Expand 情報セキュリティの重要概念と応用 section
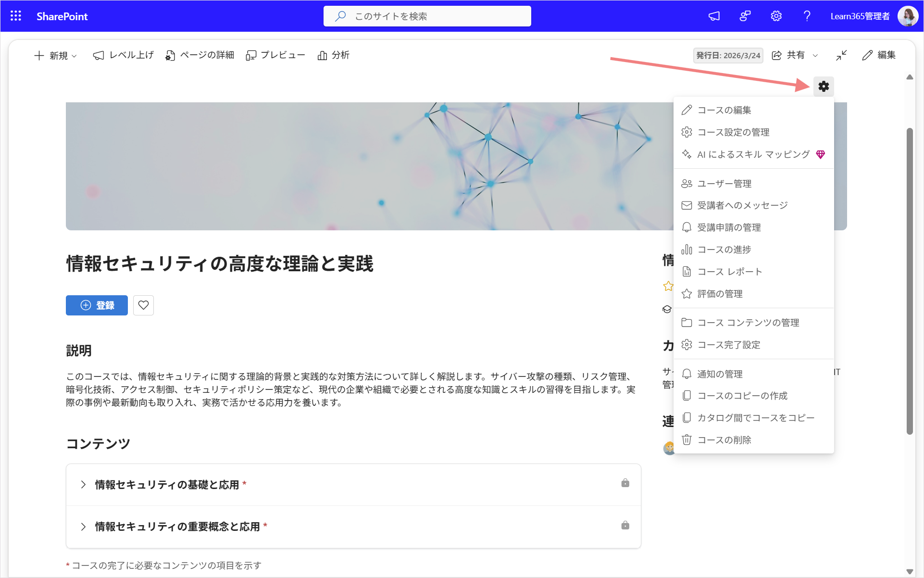The height and width of the screenshot is (578, 924). tap(83, 527)
